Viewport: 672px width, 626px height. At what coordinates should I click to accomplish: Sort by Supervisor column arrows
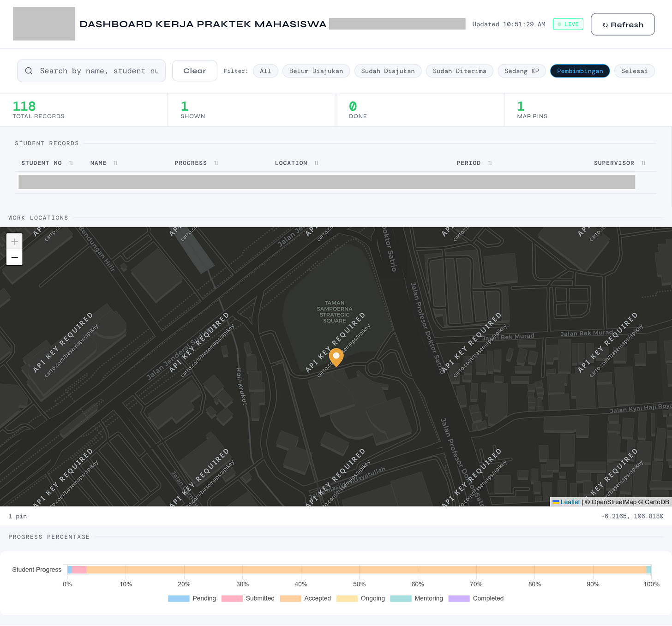click(643, 163)
